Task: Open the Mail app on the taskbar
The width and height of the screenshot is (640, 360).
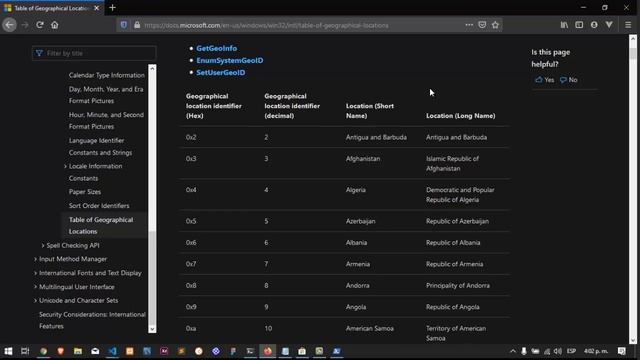Action: pos(95,351)
